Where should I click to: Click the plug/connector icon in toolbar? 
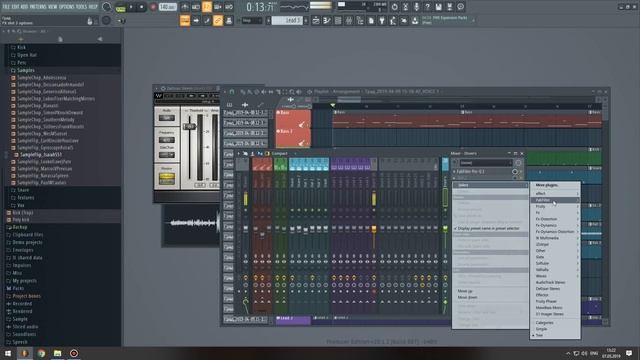click(x=382, y=21)
